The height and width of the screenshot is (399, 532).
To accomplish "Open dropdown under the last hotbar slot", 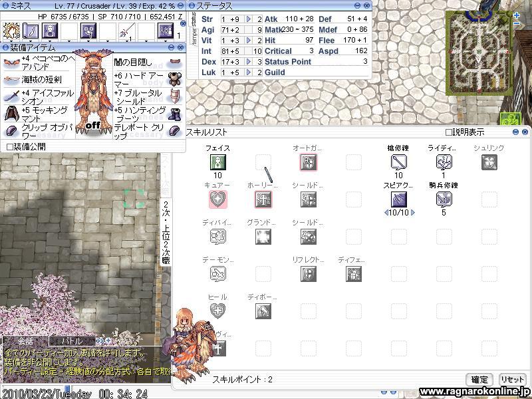I will coord(166,41).
